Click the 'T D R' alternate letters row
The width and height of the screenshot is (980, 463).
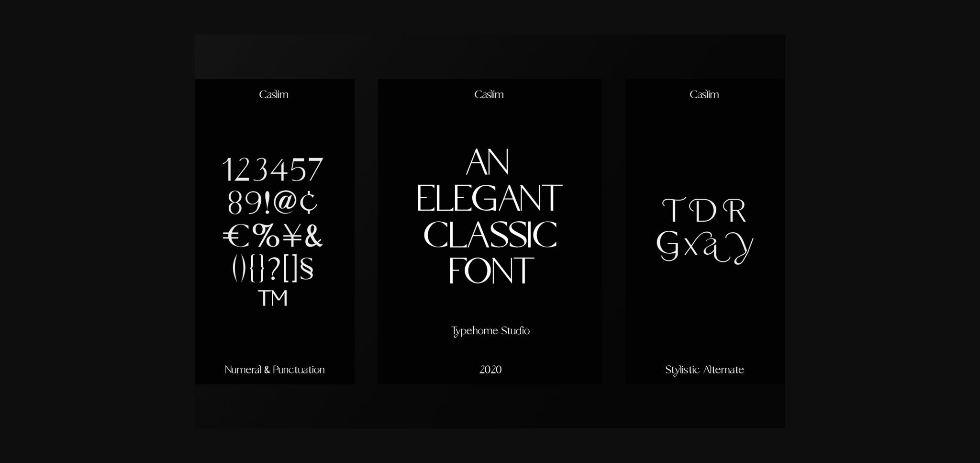pyautogui.click(x=704, y=211)
